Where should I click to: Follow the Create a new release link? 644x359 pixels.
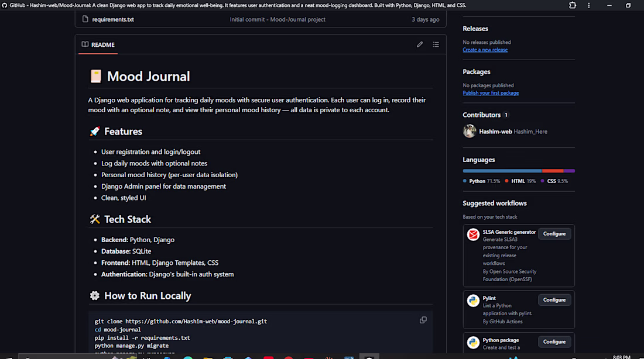pyautogui.click(x=485, y=50)
